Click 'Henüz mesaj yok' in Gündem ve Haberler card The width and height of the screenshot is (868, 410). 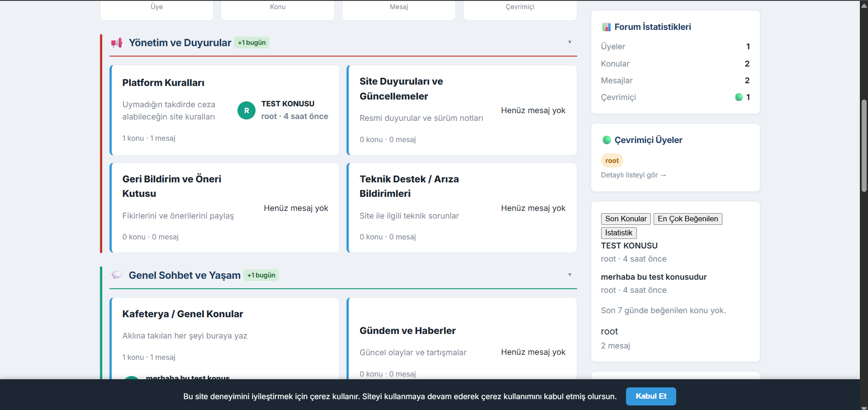(x=533, y=352)
